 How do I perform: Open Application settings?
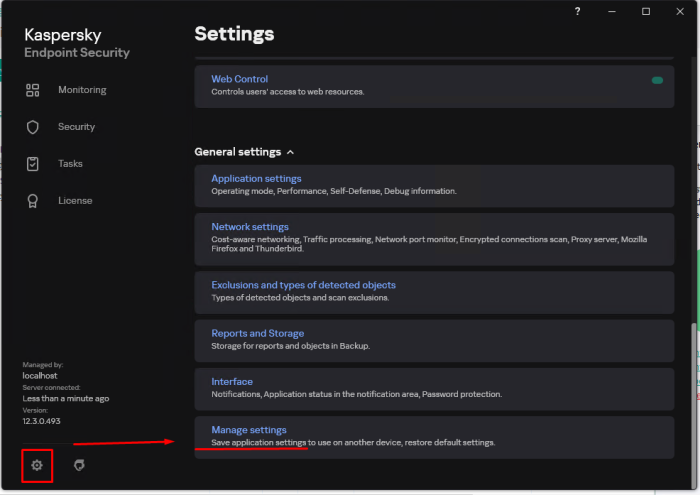pos(256,179)
